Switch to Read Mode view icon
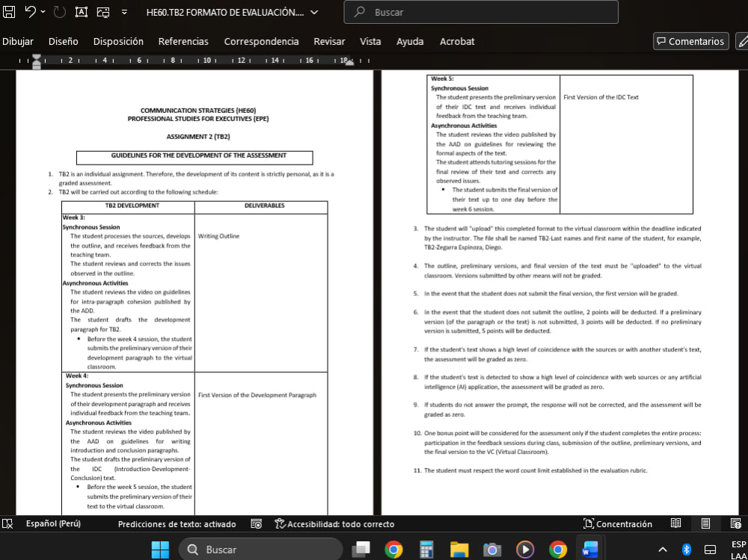Screen dimensions: 748x560 [676, 523]
